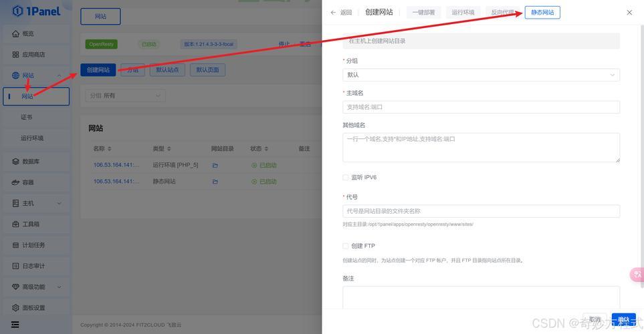Click the 返回 back arrow icon
The width and height of the screenshot is (644, 334).
[x=333, y=13]
